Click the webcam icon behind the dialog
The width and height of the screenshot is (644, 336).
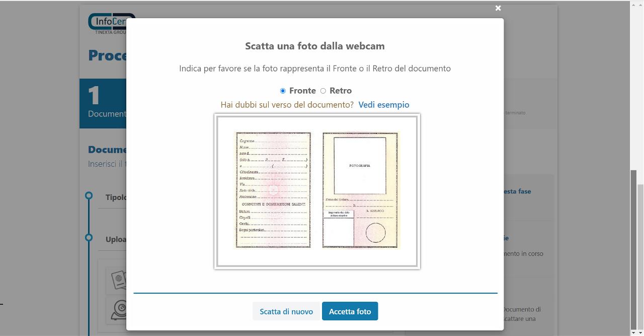[x=119, y=309]
